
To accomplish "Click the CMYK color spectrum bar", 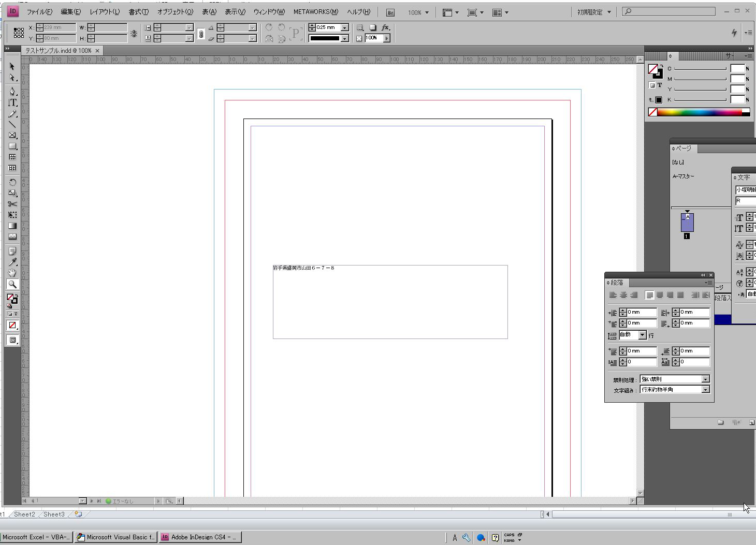I will [x=699, y=112].
